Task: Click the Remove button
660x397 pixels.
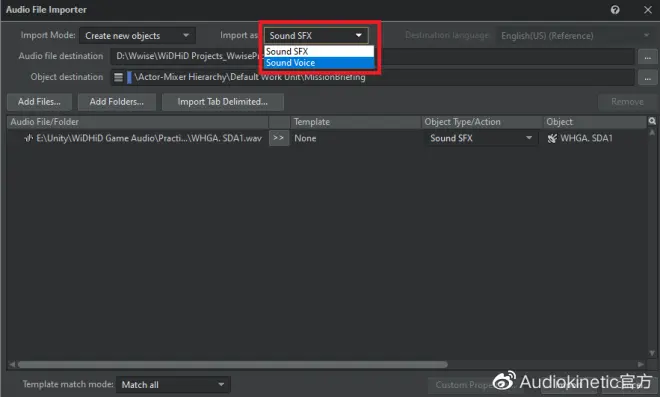Action: pos(627,102)
